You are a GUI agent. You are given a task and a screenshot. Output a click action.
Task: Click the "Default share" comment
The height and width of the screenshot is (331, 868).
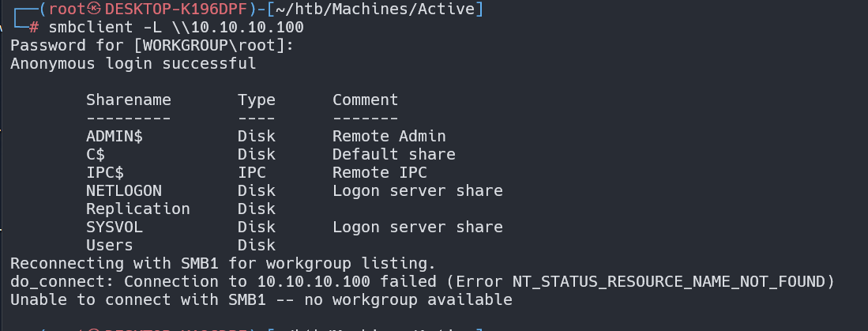pyautogui.click(x=394, y=154)
